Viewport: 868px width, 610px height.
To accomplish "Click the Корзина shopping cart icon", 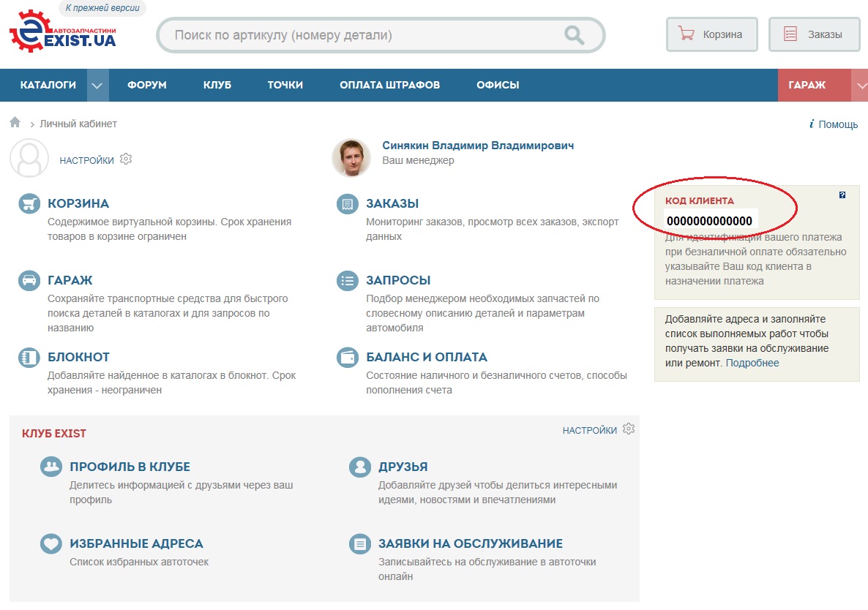I will pyautogui.click(x=29, y=204).
